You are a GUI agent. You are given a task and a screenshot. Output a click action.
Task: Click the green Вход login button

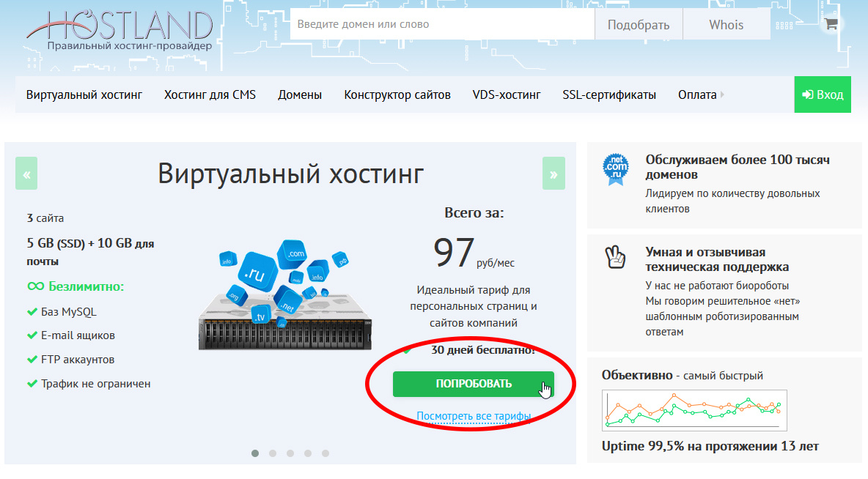(x=823, y=94)
